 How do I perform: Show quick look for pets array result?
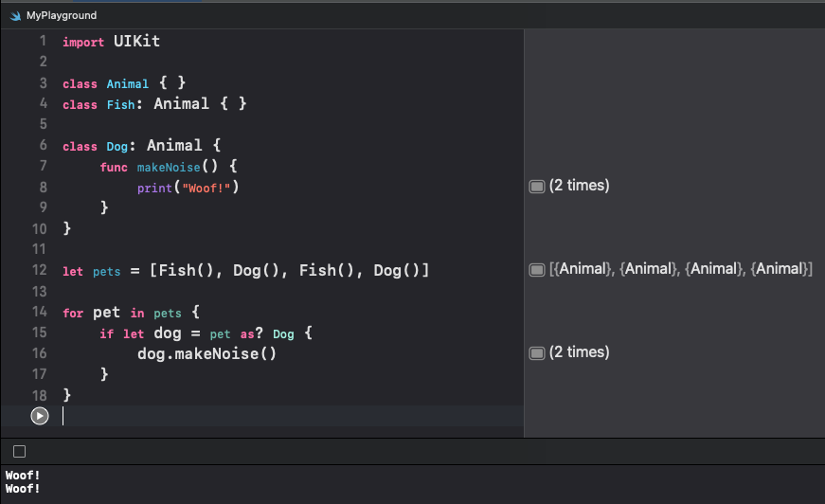tap(537, 270)
